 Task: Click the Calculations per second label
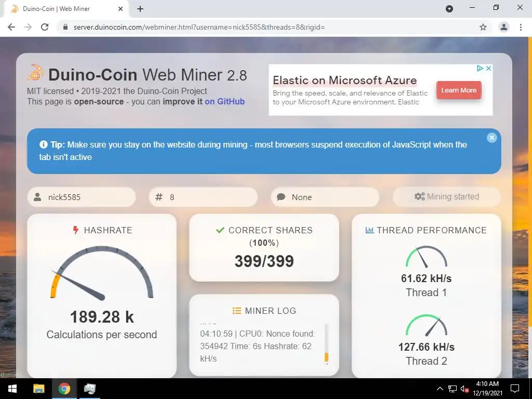(102, 335)
